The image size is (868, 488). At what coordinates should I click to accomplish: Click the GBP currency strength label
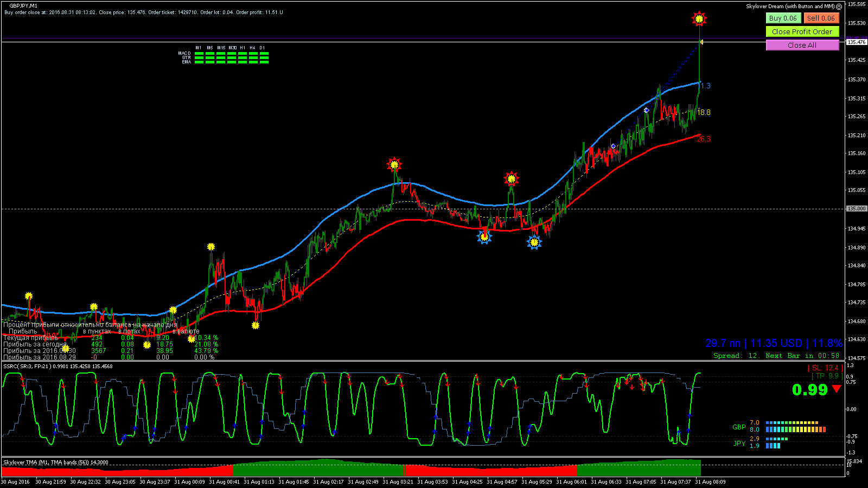click(739, 427)
